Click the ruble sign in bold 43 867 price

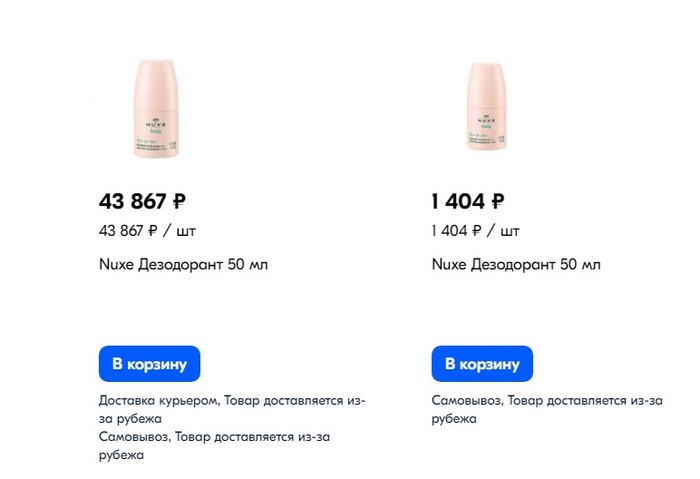pos(179,201)
